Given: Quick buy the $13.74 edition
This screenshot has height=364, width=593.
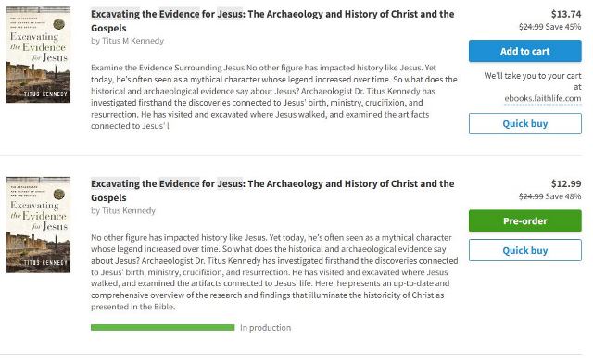Looking at the screenshot, I should 525,123.
